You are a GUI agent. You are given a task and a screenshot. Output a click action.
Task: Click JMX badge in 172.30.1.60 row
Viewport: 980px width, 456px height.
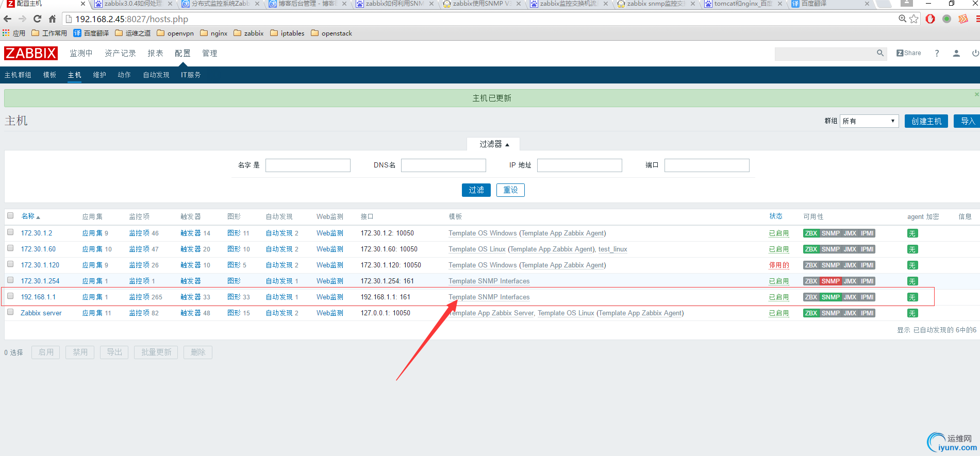coord(850,249)
